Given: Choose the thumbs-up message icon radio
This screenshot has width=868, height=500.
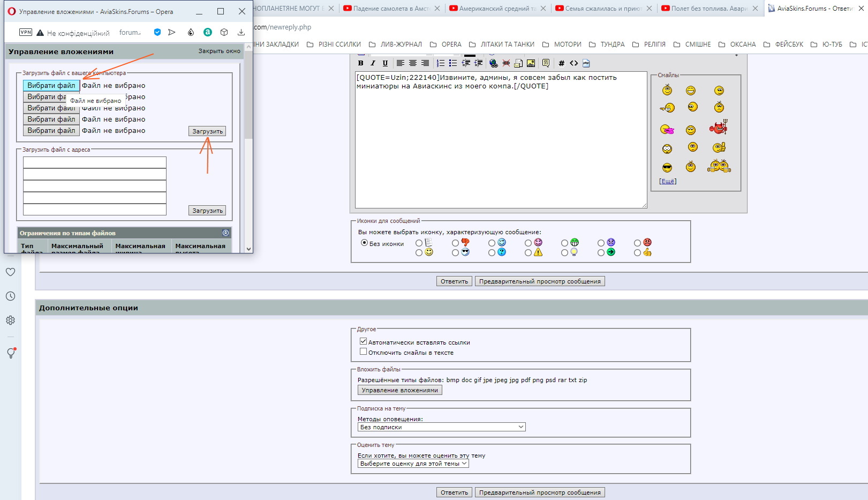Looking at the screenshot, I should point(637,253).
